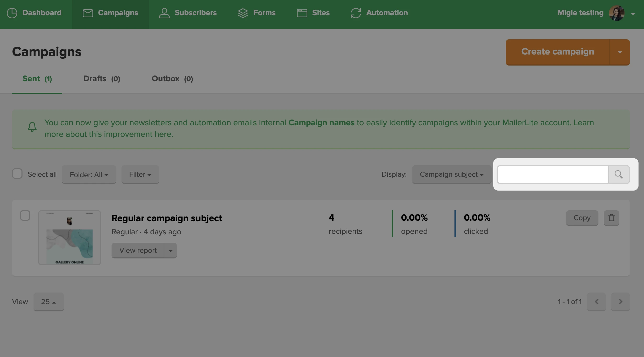Screen dimensions: 644x357
Task: Switch to the Drafts tab
Action: [x=102, y=79]
